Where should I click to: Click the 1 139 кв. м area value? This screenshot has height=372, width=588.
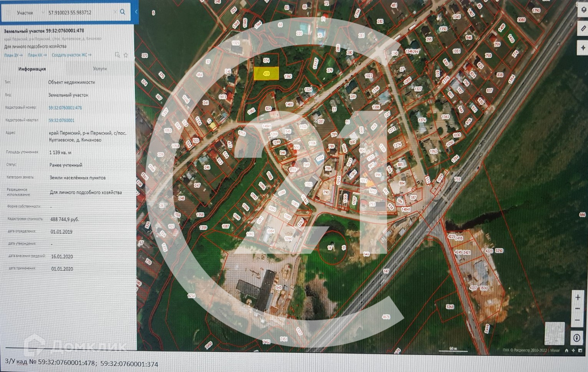point(60,152)
